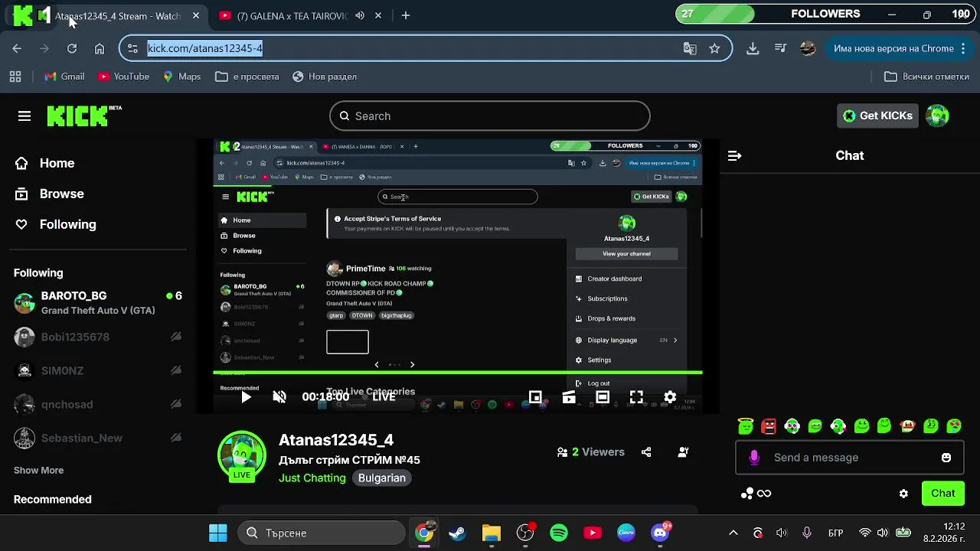Mute audio on the YouTube GALENA tab
The image size is (980, 551).
[x=360, y=15]
